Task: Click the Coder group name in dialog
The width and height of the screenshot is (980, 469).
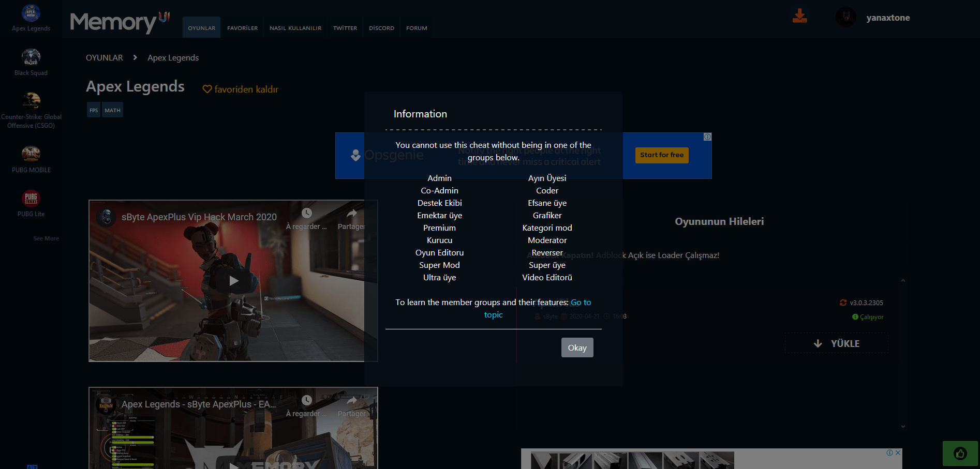Action: click(x=547, y=191)
